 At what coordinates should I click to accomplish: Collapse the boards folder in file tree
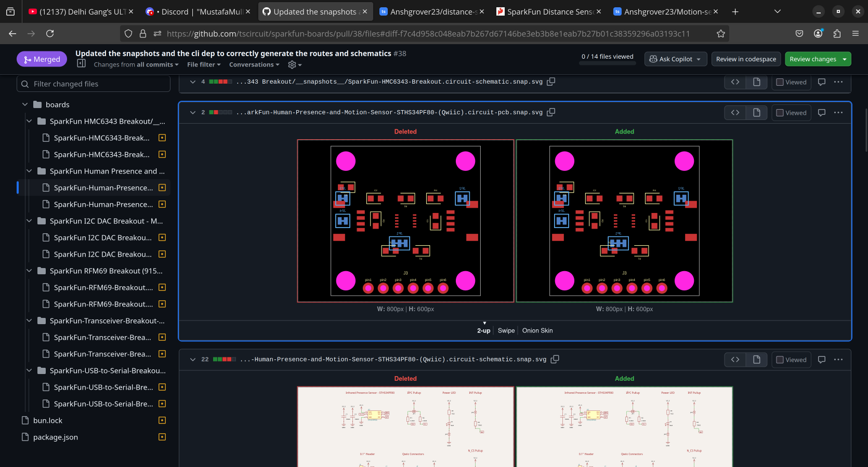[x=25, y=104]
